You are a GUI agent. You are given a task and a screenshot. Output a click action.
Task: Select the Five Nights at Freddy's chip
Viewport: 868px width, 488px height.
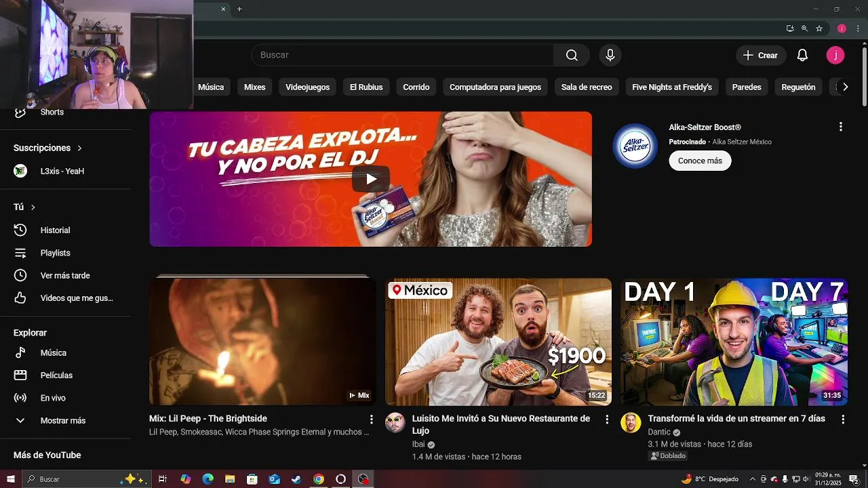[672, 87]
